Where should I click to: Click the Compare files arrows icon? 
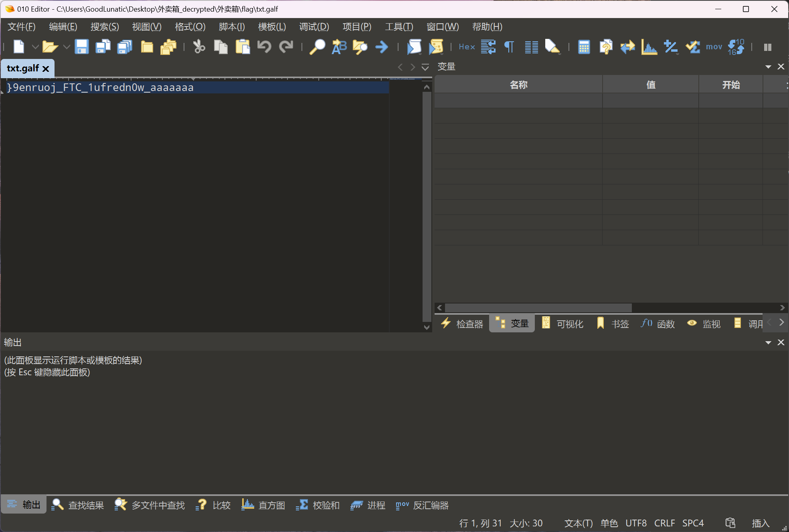[x=628, y=47]
